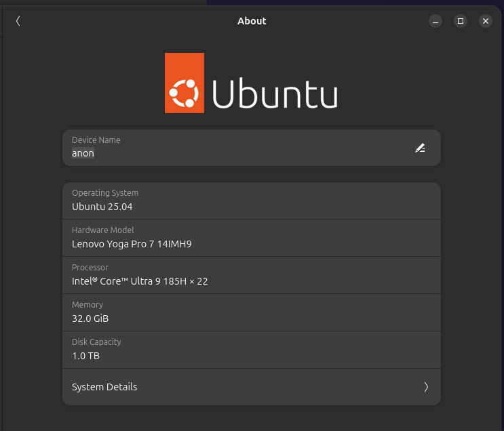Viewport: 504px width, 431px height.
Task: Click the Operating System label
Action: (105, 193)
